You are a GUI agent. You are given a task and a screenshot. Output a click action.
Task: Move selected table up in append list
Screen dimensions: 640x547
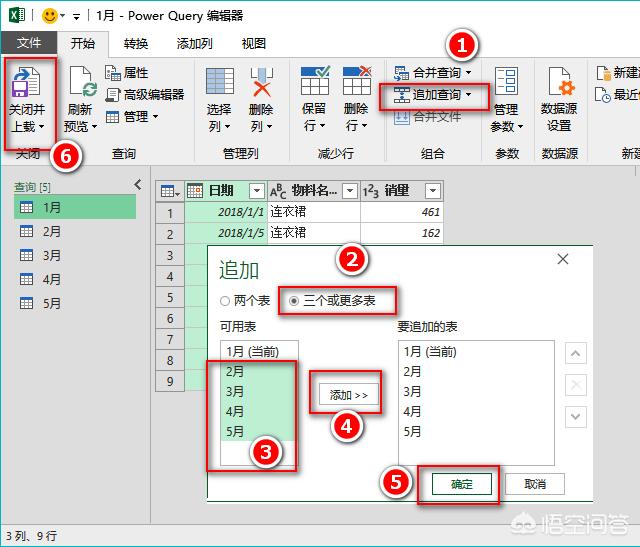click(x=576, y=353)
